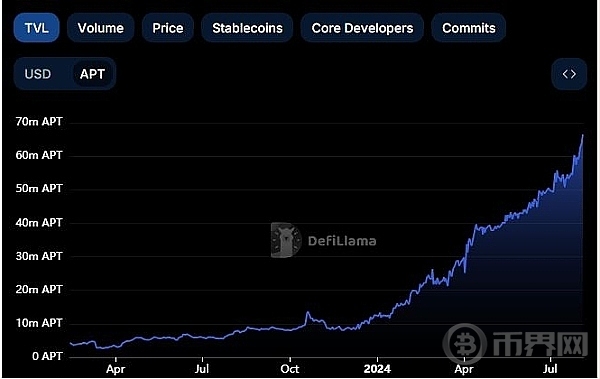Click the 30m APT axis label
This screenshot has width=600, height=379.
pos(39,256)
